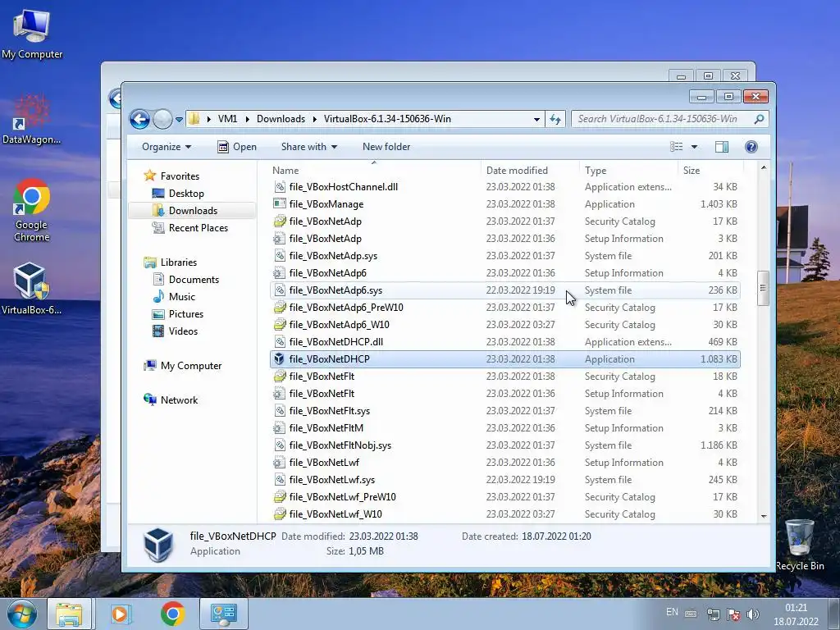The image size is (840, 630).
Task: Open Recent Places in navigation pane
Action: tap(199, 228)
